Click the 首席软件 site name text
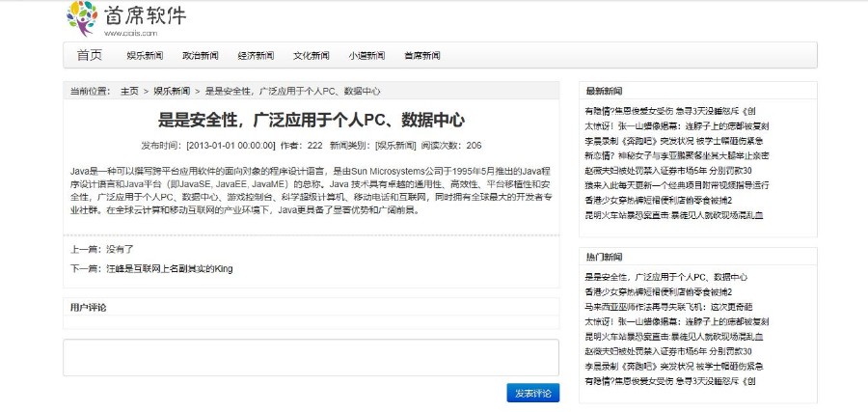 [x=145, y=15]
